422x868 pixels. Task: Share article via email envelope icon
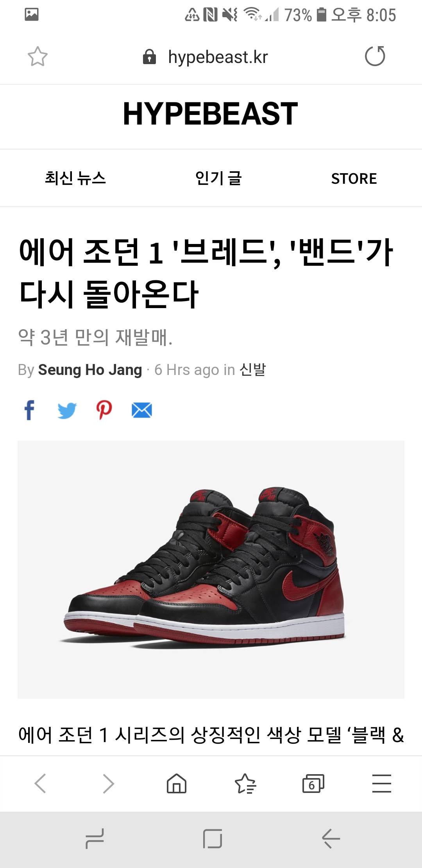(141, 410)
